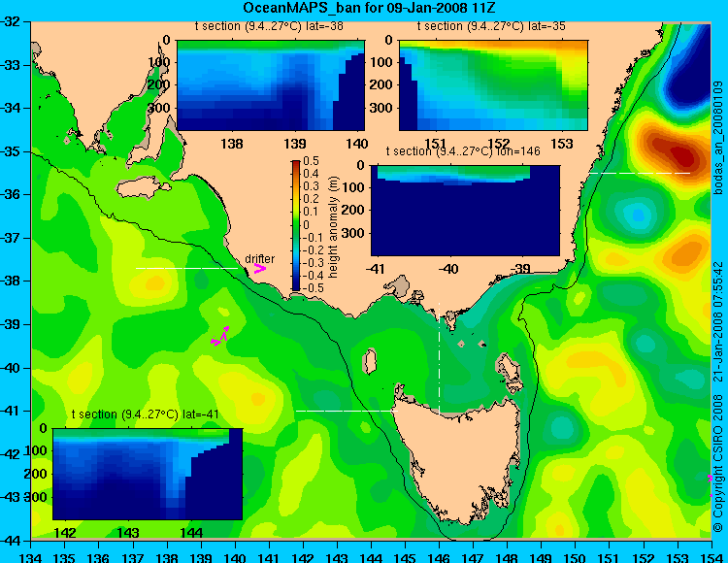
Task: Click the magenta drifter marker beside the 'drifter' label
Action: (x=259, y=268)
